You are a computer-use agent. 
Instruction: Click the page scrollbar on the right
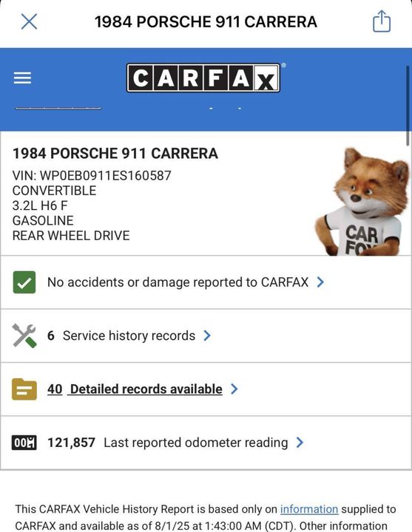point(408,105)
